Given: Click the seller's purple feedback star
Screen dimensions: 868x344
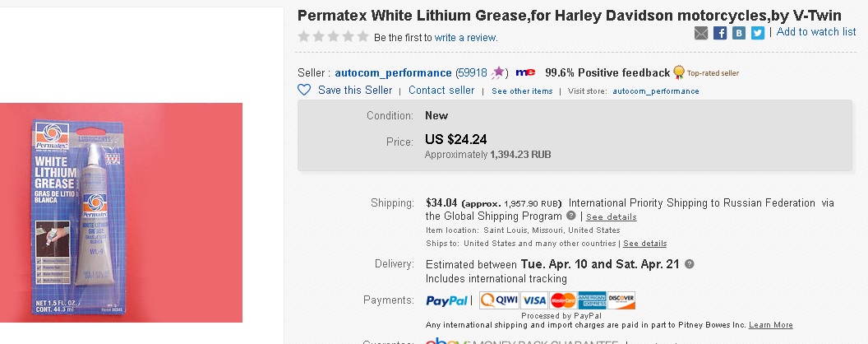Looking at the screenshot, I should 498,72.
